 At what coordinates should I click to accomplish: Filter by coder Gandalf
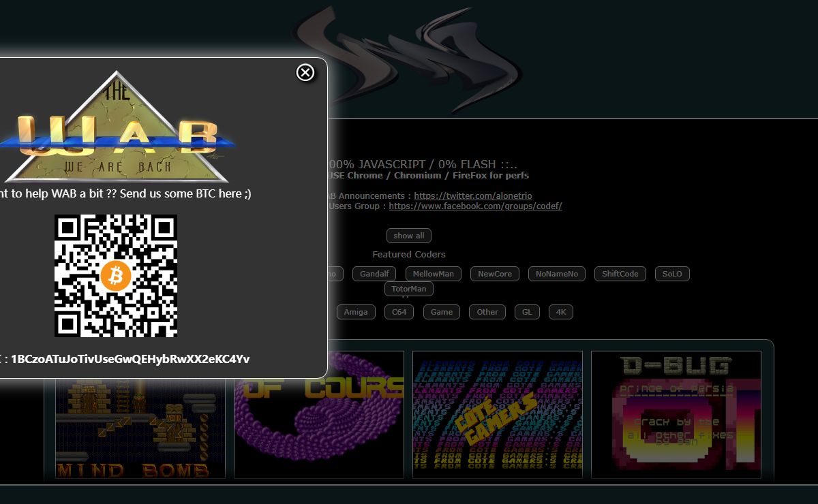click(375, 274)
